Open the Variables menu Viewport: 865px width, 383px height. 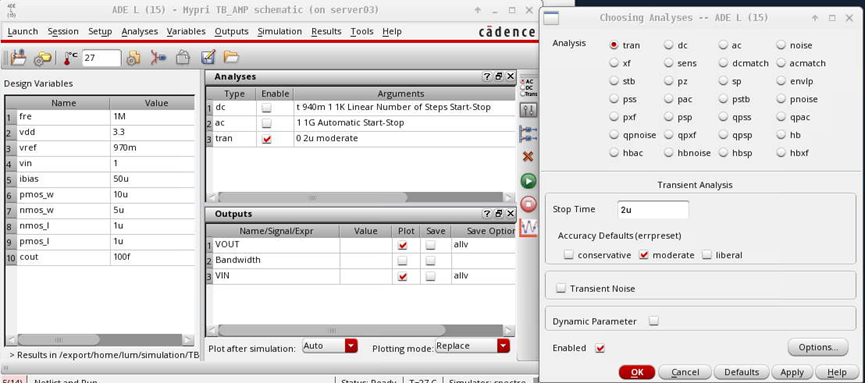tap(186, 31)
